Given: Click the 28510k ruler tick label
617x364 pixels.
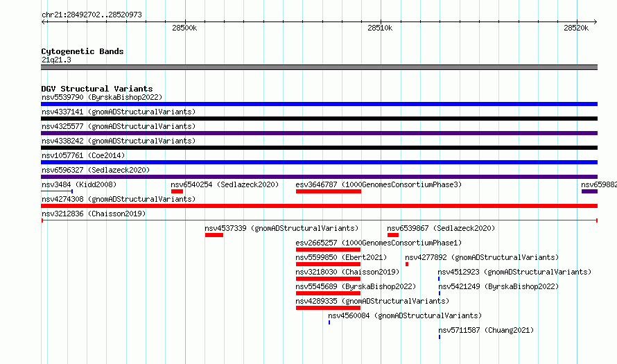Looking at the screenshot, I should [x=380, y=28].
